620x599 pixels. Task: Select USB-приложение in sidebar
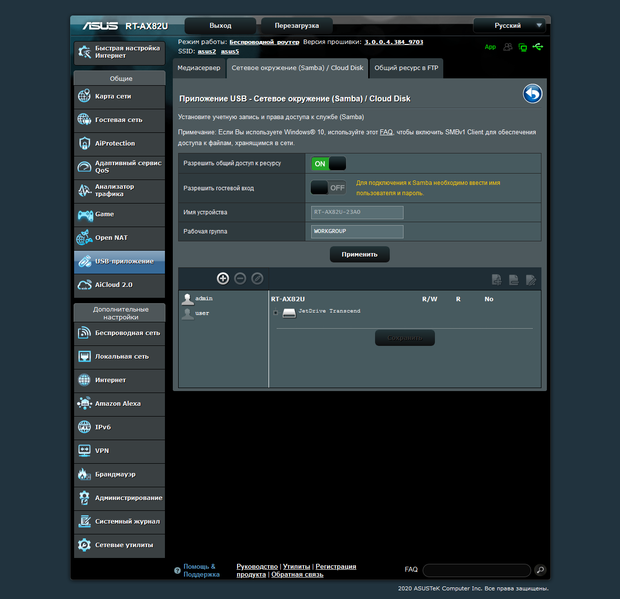(x=119, y=261)
